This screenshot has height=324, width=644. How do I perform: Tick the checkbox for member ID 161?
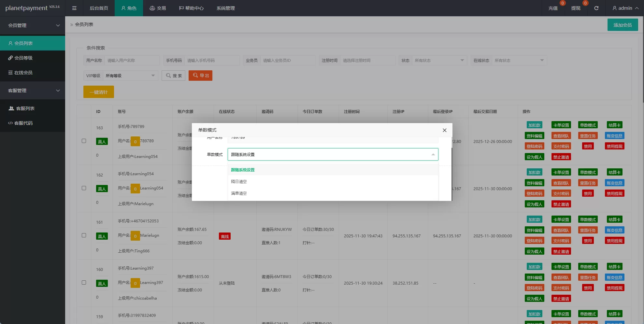[84, 235]
